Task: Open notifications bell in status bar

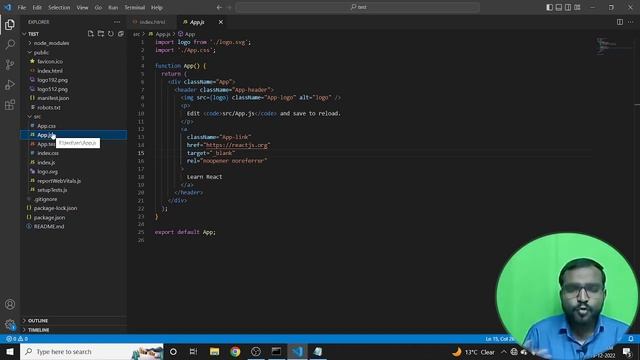Action: pyautogui.click(x=631, y=339)
